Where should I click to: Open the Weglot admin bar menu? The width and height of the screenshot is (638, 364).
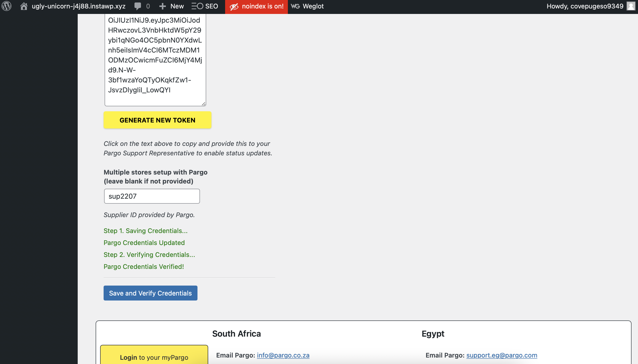pyautogui.click(x=307, y=6)
